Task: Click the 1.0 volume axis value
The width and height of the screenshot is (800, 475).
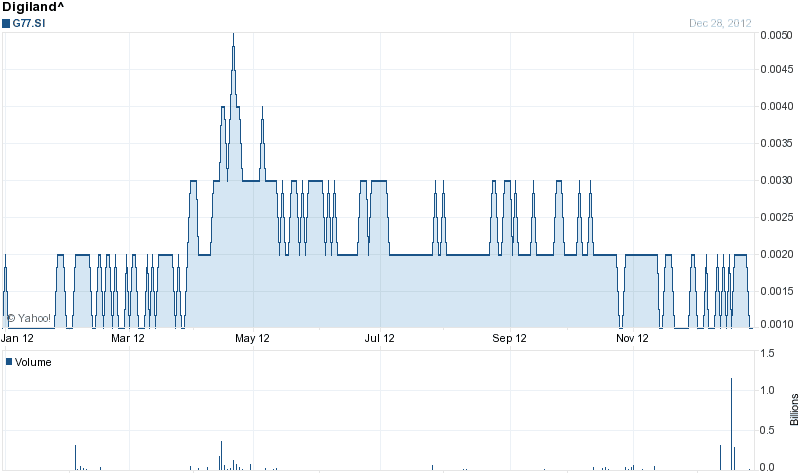Action: (x=767, y=390)
